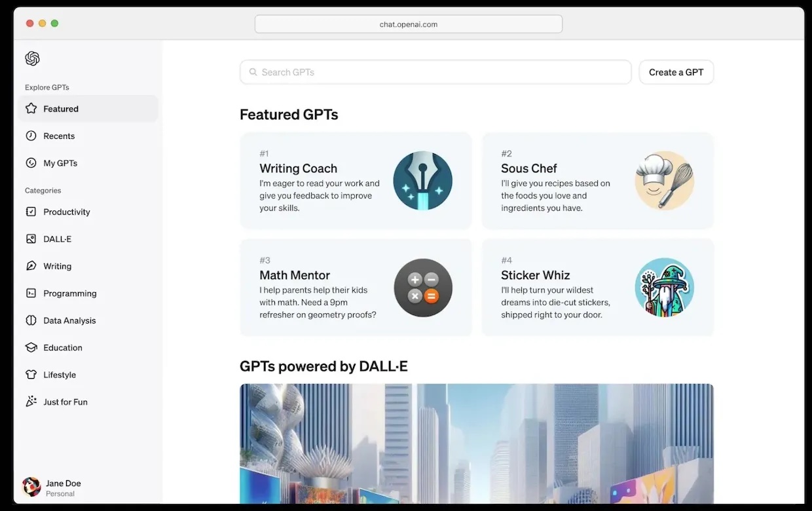Click the terminal icon beside Programming
The height and width of the screenshot is (511, 812).
31,293
